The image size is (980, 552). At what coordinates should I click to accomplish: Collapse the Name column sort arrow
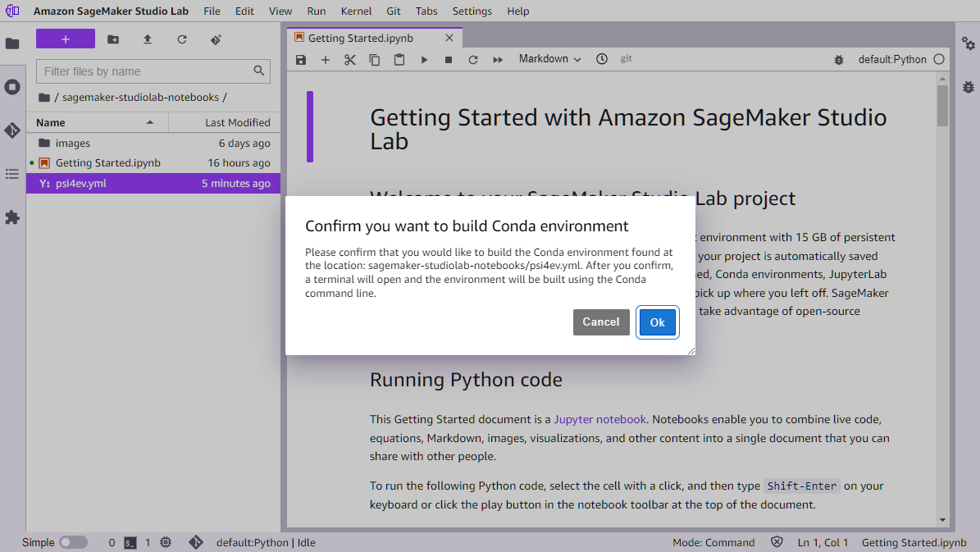[x=149, y=121]
